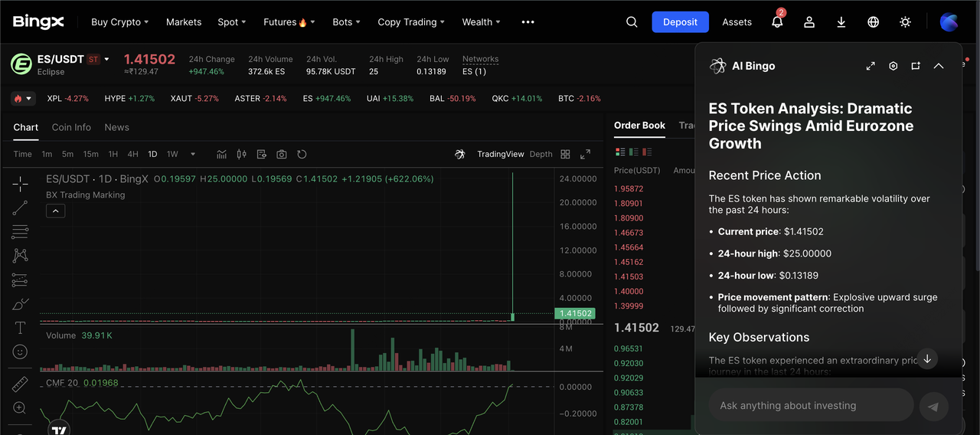Image resolution: width=980 pixels, height=435 pixels.
Task: Show only sell orders in order book
Action: click(x=648, y=152)
